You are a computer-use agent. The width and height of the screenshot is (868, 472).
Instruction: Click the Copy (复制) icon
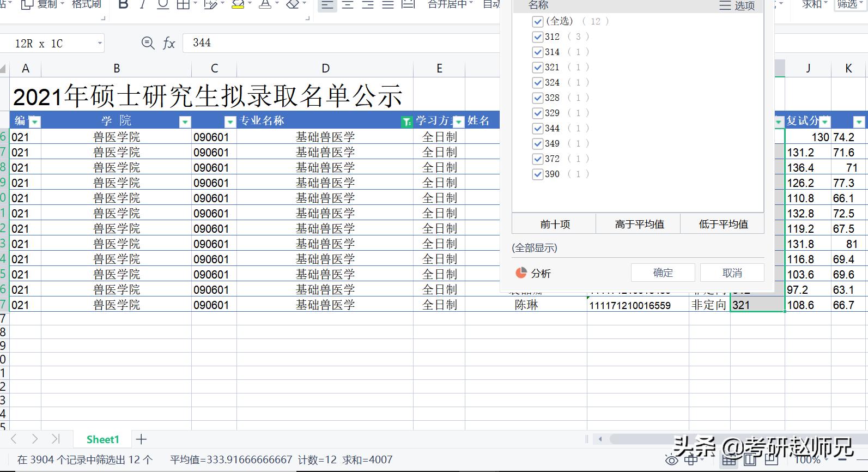27,4
